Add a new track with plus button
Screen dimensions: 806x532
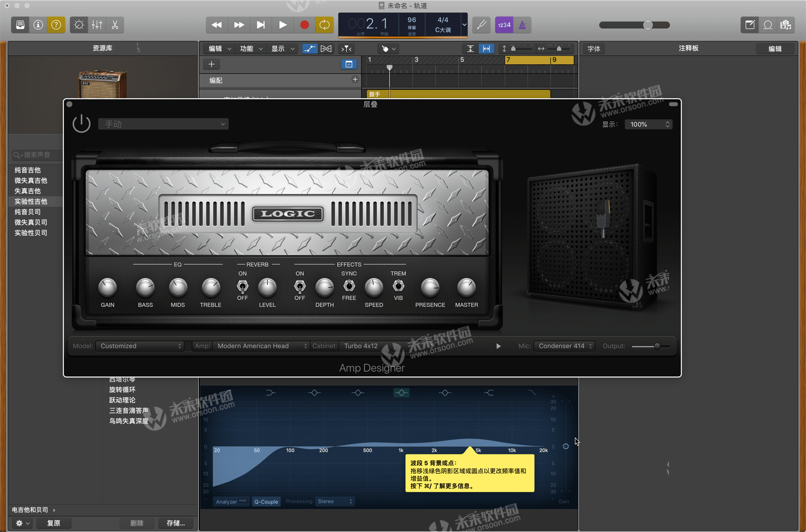coord(212,64)
